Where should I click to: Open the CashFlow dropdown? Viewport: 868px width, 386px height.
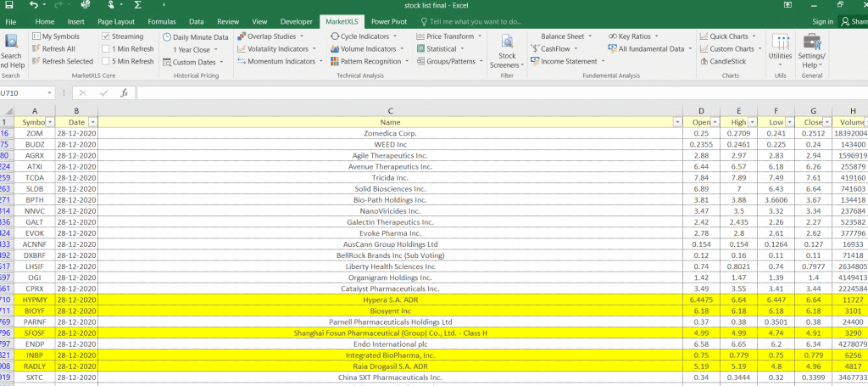point(576,48)
